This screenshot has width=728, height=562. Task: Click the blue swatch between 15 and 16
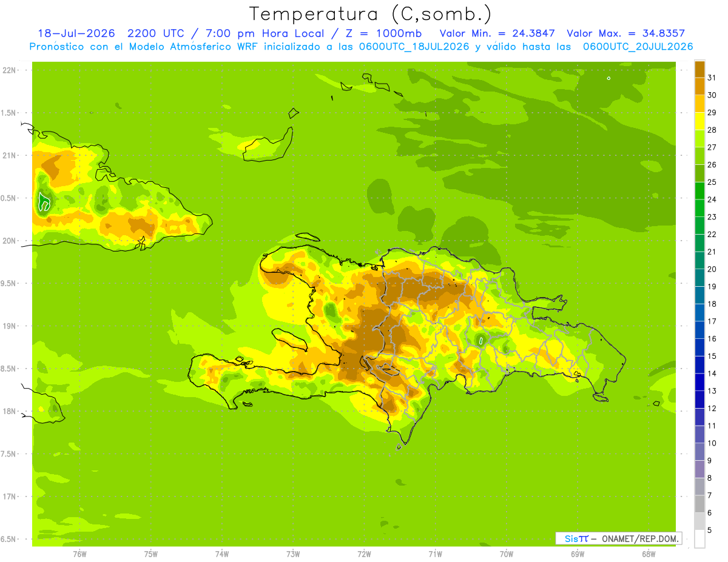[x=699, y=347]
